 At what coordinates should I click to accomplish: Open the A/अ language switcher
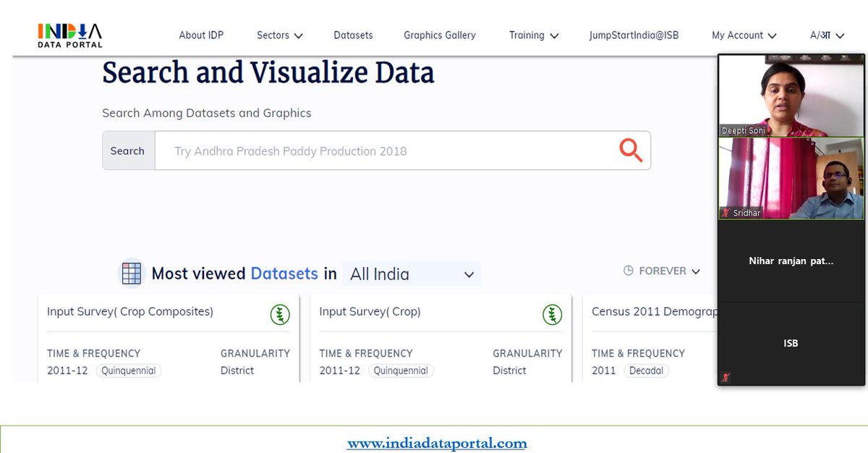(x=827, y=35)
